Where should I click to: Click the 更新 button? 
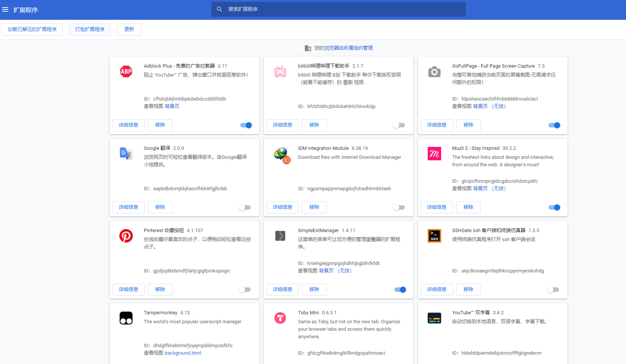(129, 30)
